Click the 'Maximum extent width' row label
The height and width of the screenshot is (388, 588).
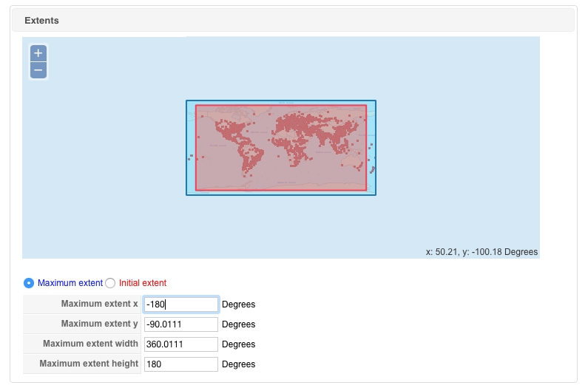coord(90,344)
